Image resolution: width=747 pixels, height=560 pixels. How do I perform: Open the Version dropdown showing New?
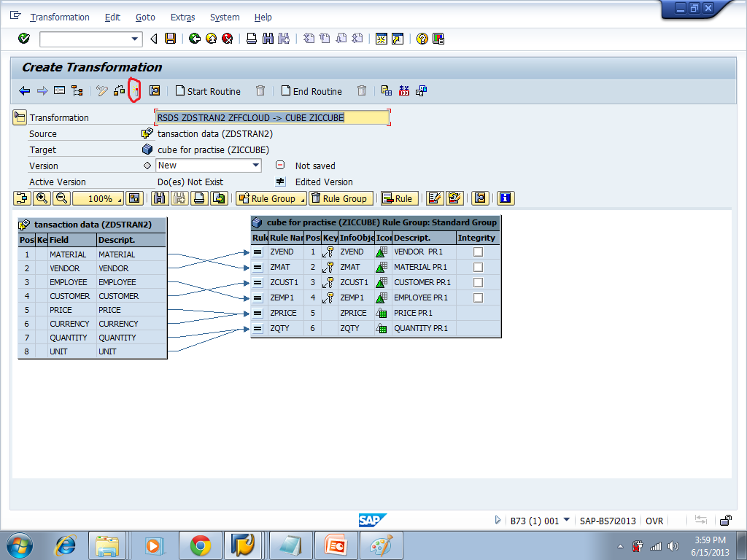[255, 166]
